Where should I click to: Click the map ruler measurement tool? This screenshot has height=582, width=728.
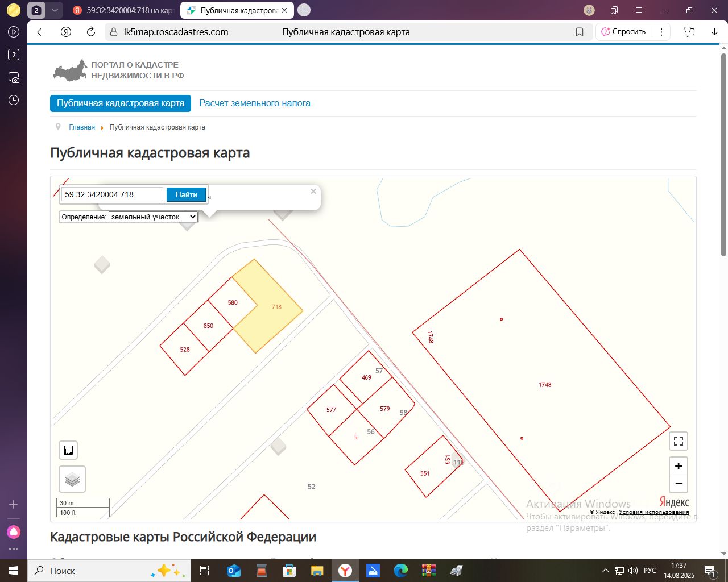68,450
